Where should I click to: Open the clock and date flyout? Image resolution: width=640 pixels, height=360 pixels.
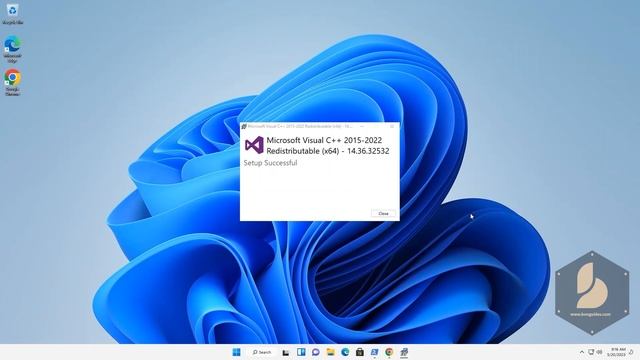[616, 352]
